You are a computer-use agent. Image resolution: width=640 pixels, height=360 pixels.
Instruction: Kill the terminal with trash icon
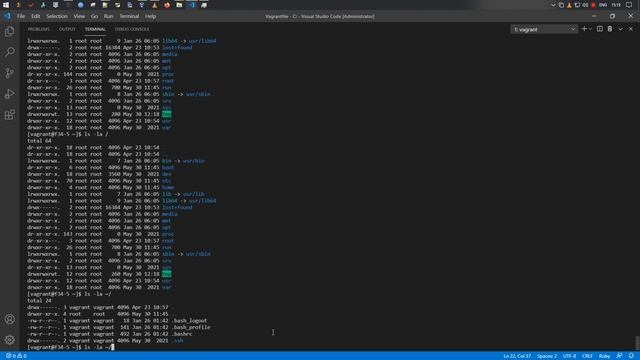pyautogui.click(x=610, y=29)
